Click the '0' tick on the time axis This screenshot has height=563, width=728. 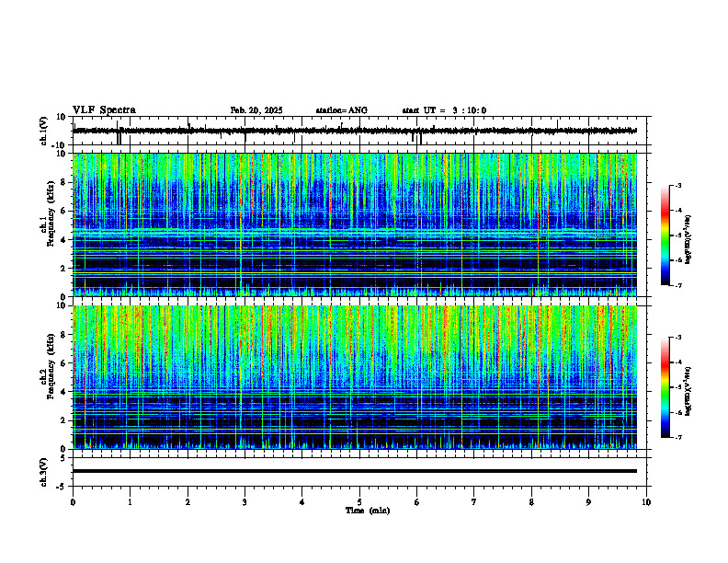[73, 502]
